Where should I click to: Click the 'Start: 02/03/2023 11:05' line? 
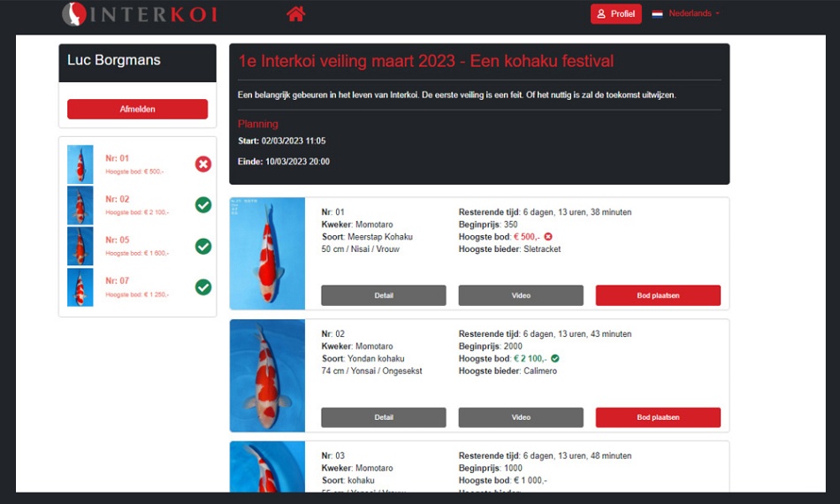[x=282, y=141]
